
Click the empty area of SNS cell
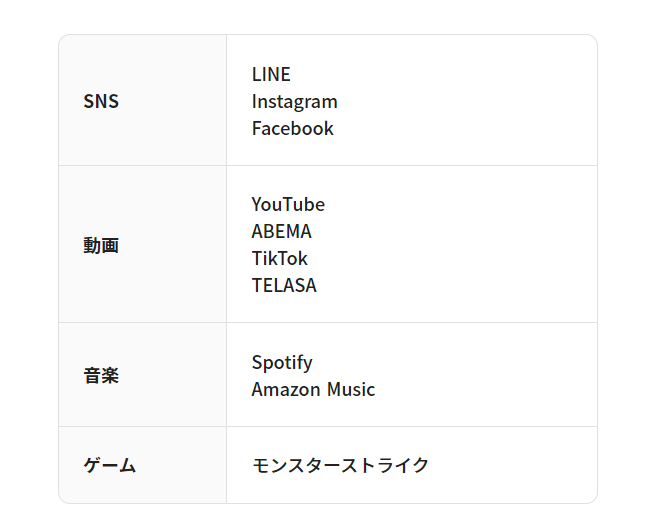466,100
